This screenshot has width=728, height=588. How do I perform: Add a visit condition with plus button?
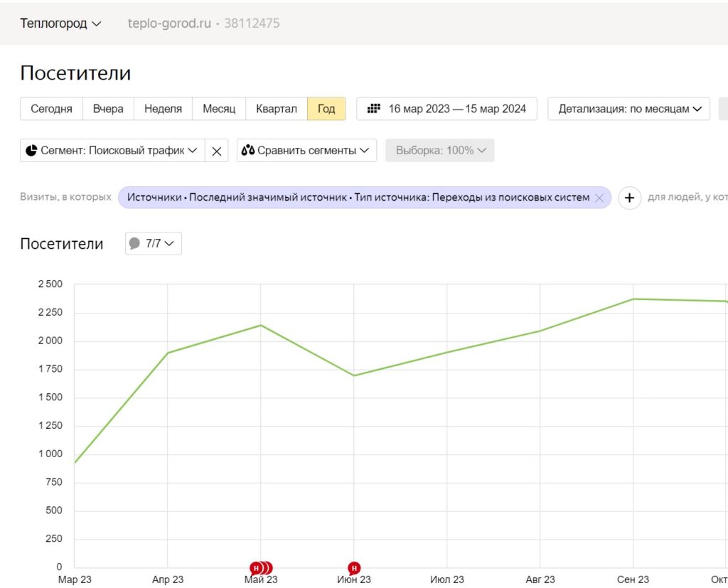tap(630, 198)
